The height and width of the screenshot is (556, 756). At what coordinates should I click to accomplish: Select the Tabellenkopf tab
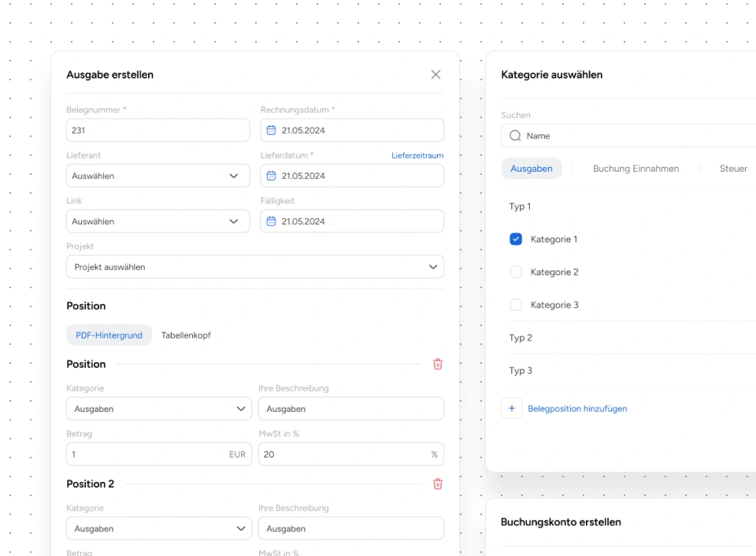pyautogui.click(x=186, y=335)
